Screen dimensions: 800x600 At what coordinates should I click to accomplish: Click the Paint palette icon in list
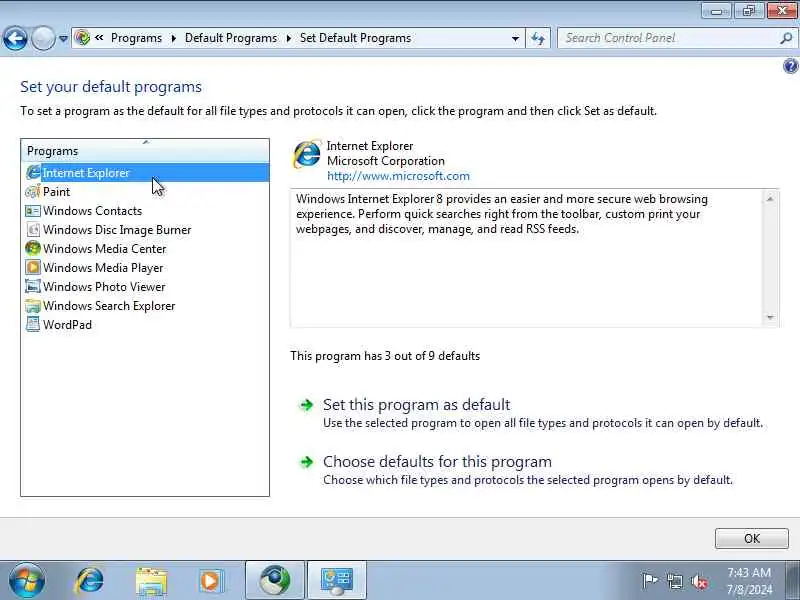(x=33, y=192)
